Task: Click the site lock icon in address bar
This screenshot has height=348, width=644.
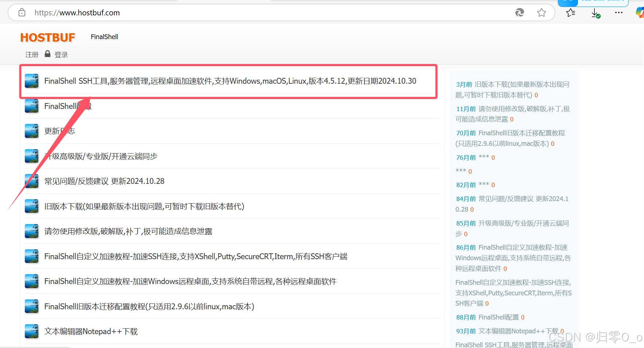Action: [22, 12]
